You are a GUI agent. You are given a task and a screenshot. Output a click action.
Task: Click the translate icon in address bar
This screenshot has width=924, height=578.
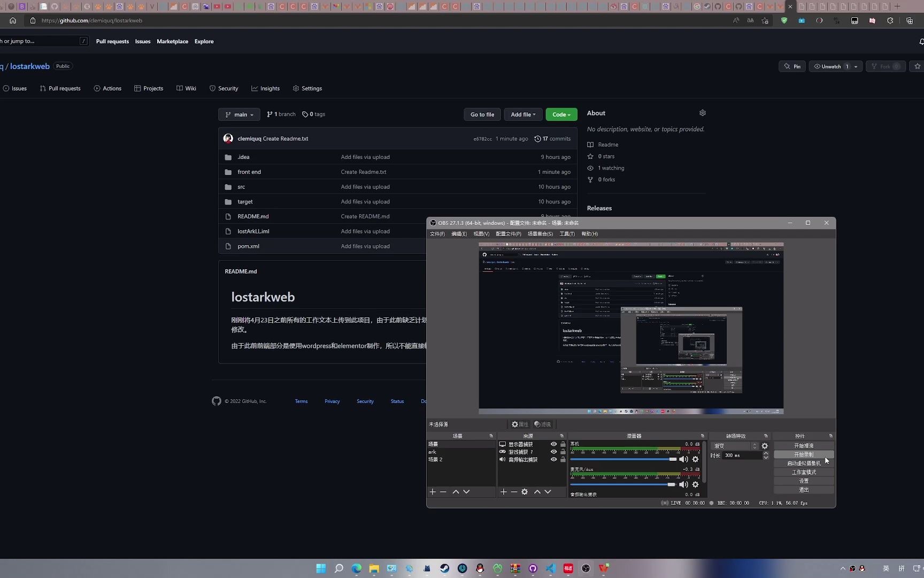[750, 20]
